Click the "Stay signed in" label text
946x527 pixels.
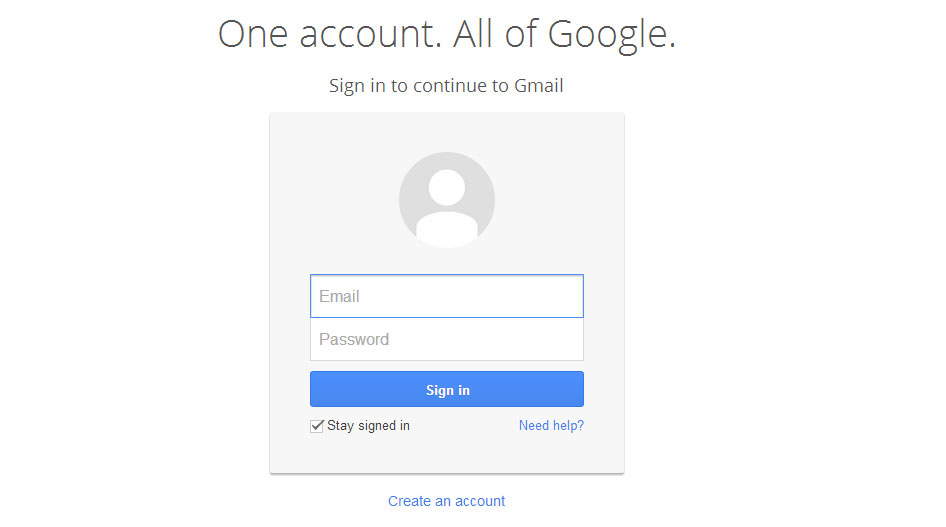[x=368, y=426]
